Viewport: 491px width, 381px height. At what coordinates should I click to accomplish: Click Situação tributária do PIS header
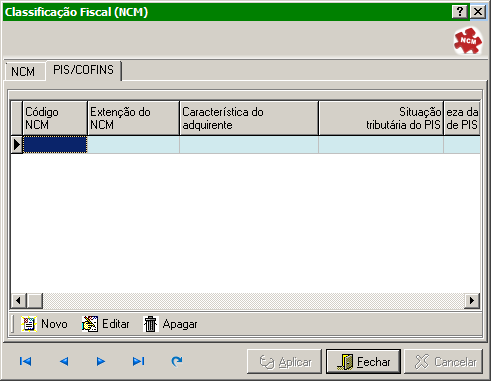(x=381, y=118)
